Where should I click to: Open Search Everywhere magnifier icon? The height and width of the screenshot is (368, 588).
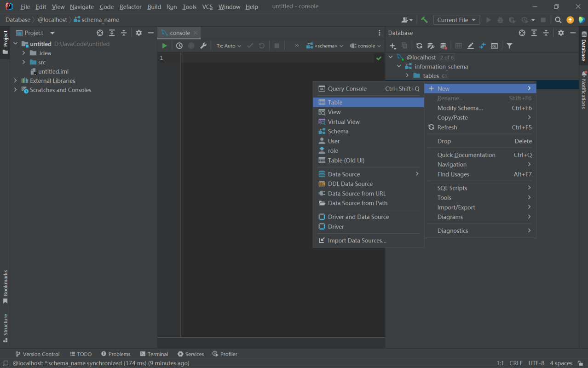pyautogui.click(x=558, y=20)
